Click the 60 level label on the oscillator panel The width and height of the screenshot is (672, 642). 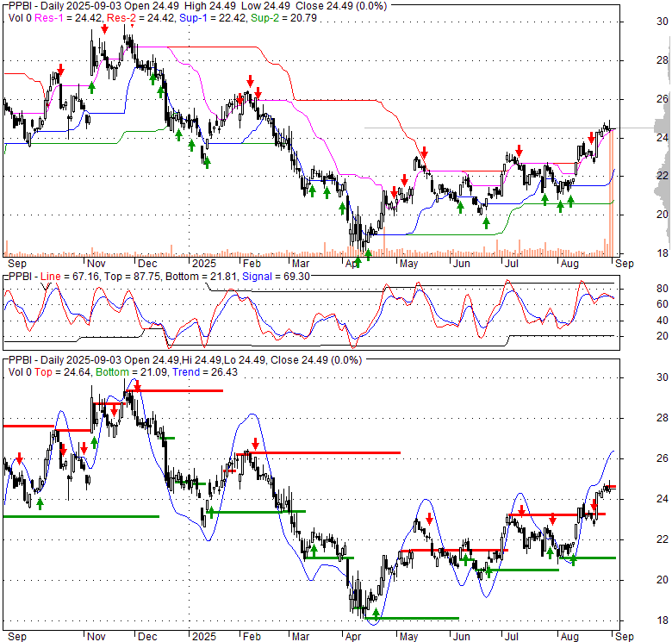pyautogui.click(x=663, y=304)
